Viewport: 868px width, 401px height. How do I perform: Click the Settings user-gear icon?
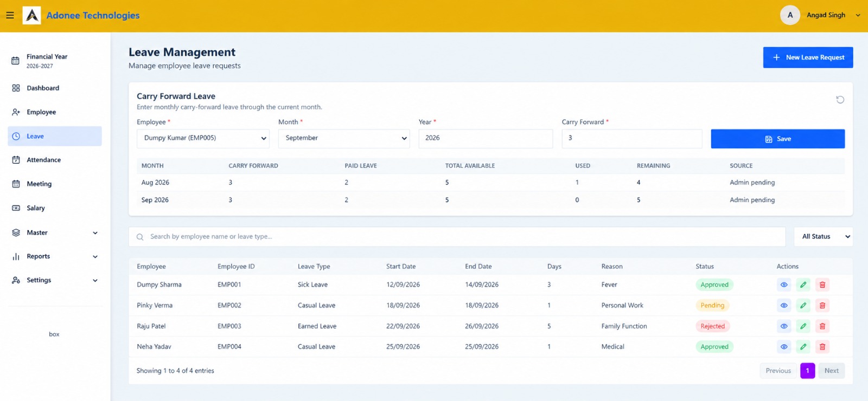coord(16,280)
